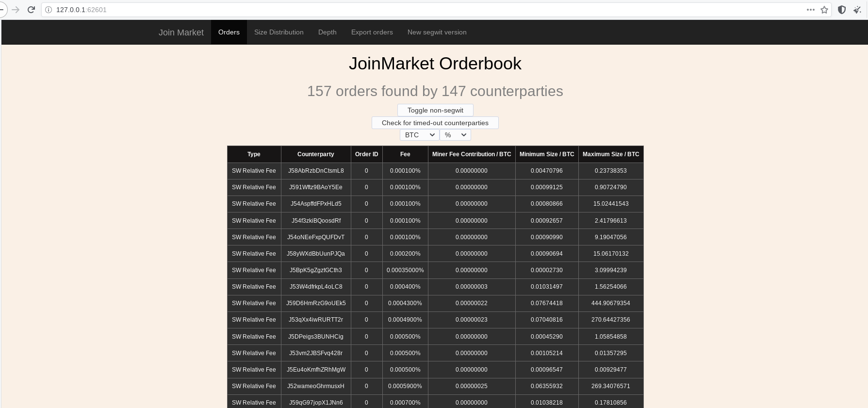Toggle non-segwit orders

435,110
